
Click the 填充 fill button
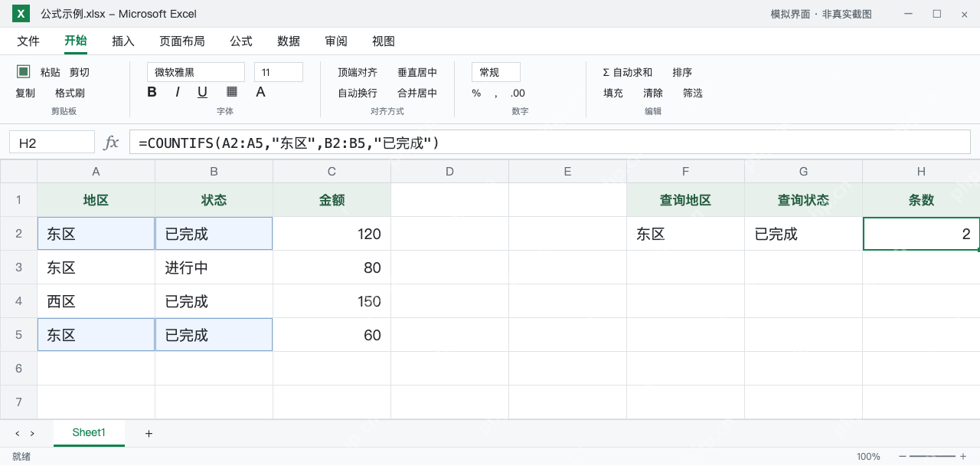coord(613,93)
